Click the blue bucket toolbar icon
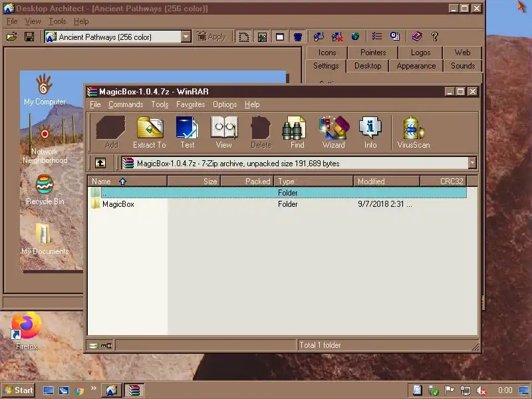 point(298,37)
